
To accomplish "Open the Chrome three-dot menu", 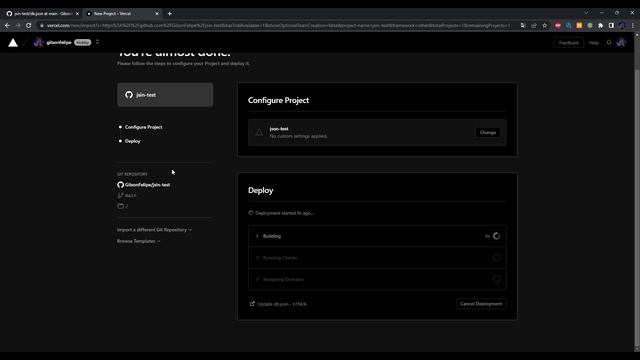I will (x=633, y=25).
